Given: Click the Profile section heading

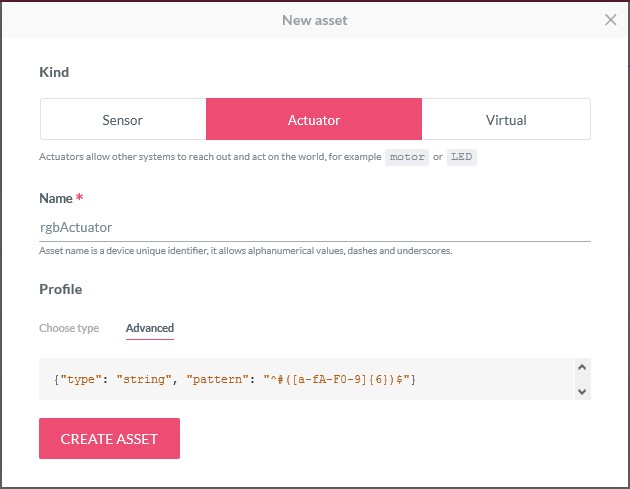Looking at the screenshot, I should tap(60, 289).
